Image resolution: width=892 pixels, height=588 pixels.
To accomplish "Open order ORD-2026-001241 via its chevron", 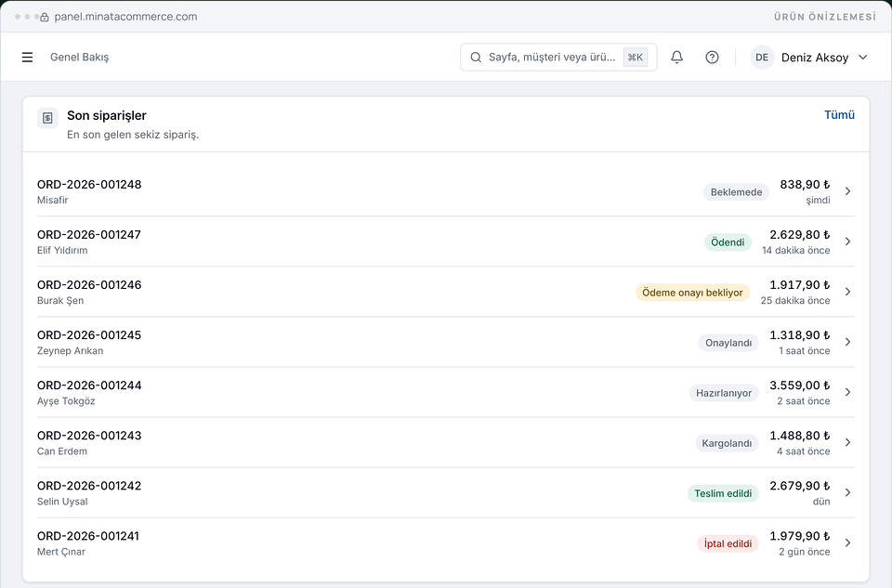I will point(847,542).
